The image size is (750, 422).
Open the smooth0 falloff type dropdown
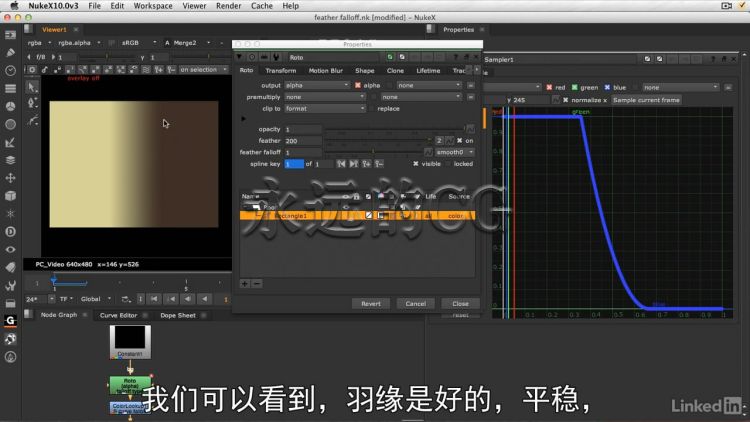[454, 152]
